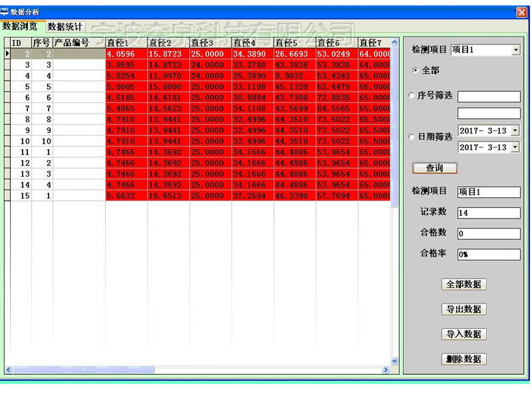Click the app icon in title bar

(5, 12)
